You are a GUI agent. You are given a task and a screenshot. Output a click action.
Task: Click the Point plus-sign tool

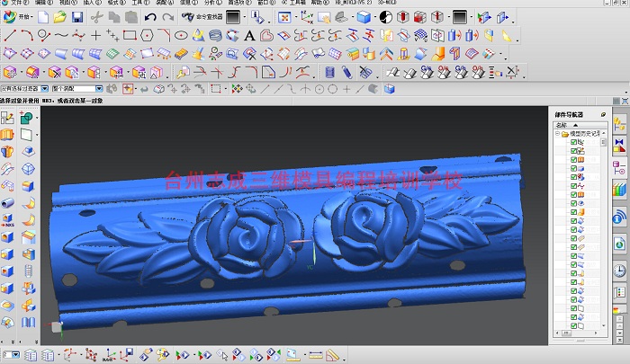[95, 36]
